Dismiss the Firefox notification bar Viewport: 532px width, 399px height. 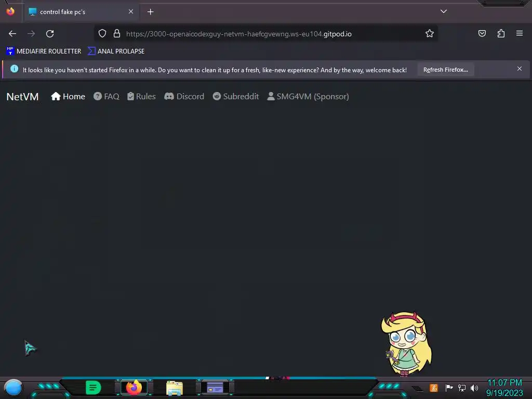click(520, 69)
